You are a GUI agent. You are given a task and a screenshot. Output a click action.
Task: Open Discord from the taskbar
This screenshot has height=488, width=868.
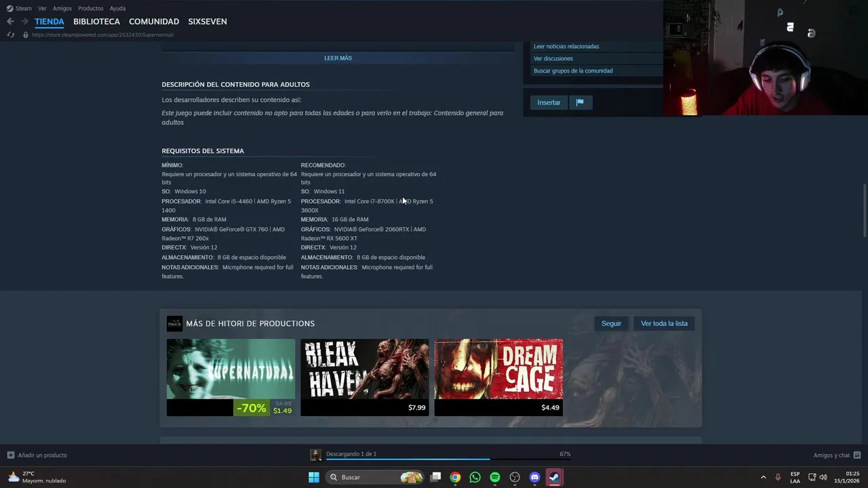(534, 477)
